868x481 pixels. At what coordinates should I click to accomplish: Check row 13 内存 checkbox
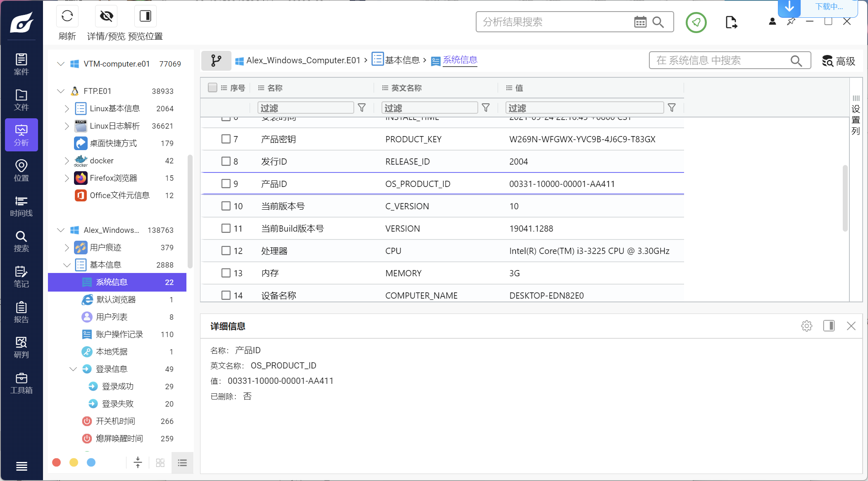click(226, 273)
